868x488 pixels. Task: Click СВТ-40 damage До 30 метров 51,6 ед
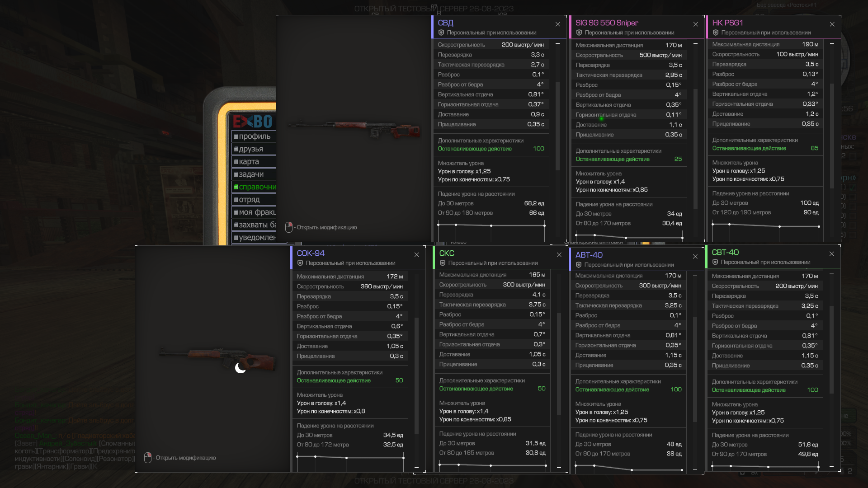click(x=764, y=445)
